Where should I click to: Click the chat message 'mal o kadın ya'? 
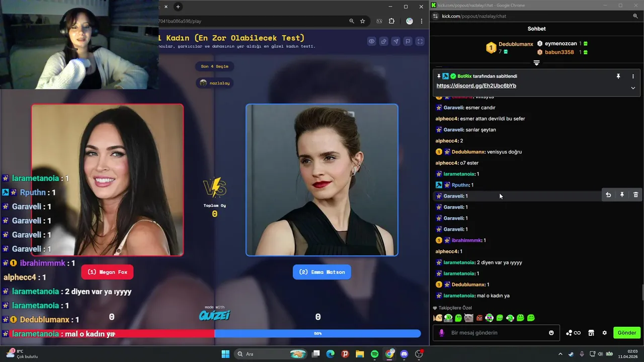[493, 296]
